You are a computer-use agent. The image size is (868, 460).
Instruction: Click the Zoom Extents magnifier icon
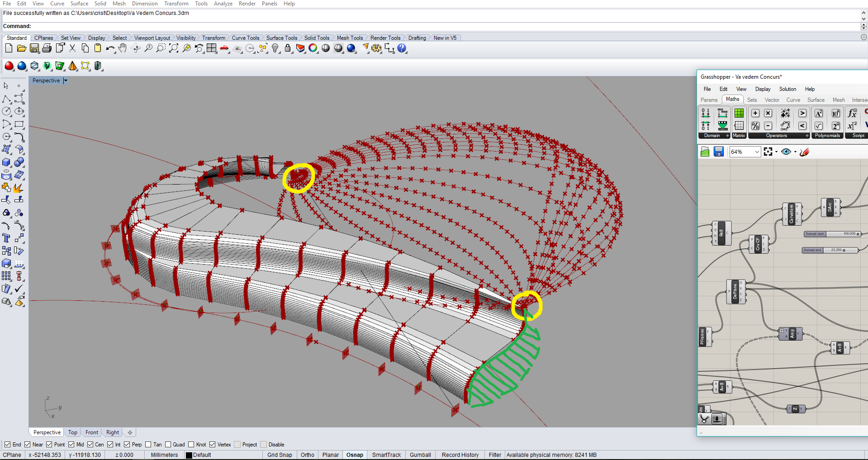pos(174,48)
